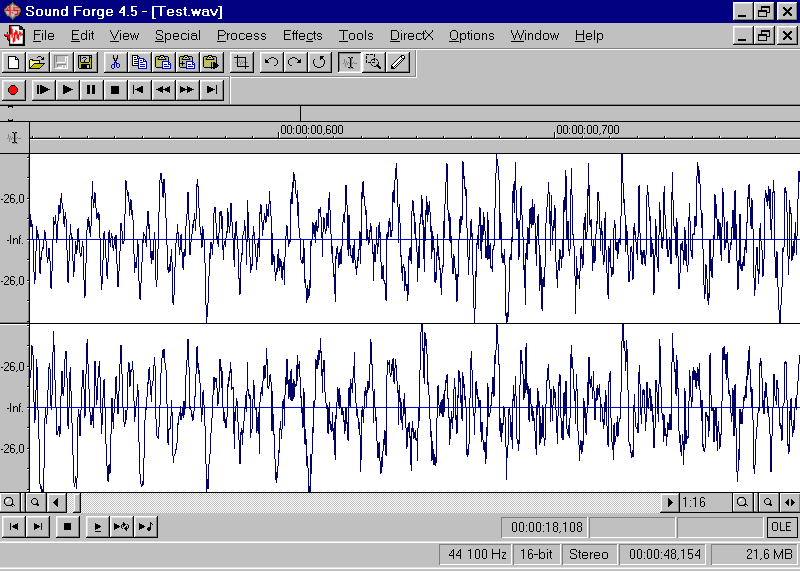Click the 44 100 Hz sample rate field

tap(476, 554)
